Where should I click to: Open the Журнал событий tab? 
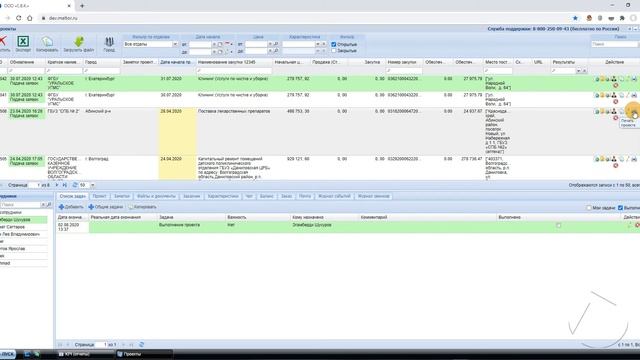pyautogui.click(x=334, y=196)
